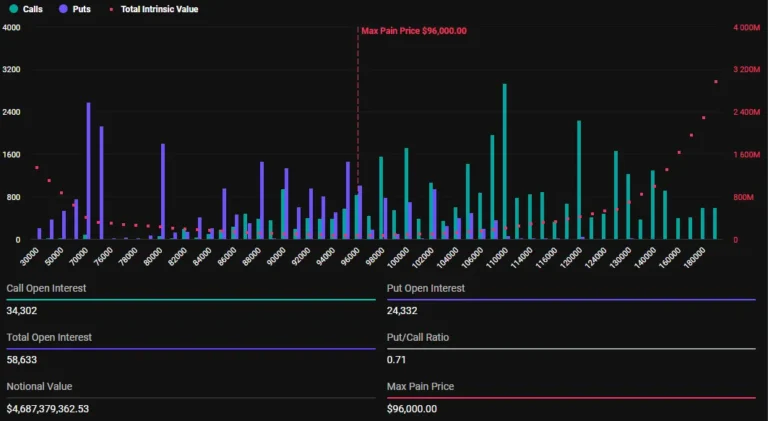The height and width of the screenshot is (421, 768).
Task: Click the tallest teal Calls bar
Action: pyautogui.click(x=504, y=162)
